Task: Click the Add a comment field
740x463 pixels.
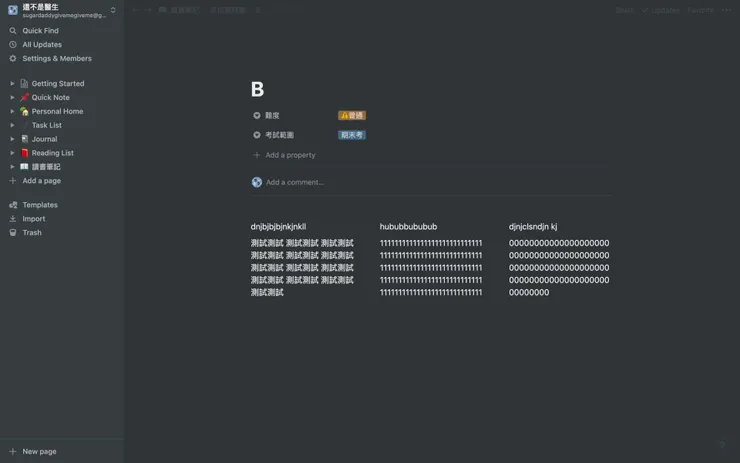Action: 295,182
